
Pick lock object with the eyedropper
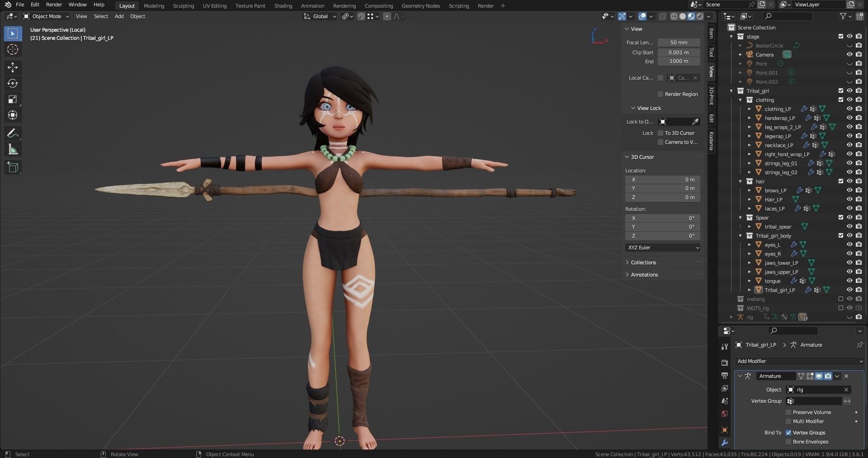695,122
